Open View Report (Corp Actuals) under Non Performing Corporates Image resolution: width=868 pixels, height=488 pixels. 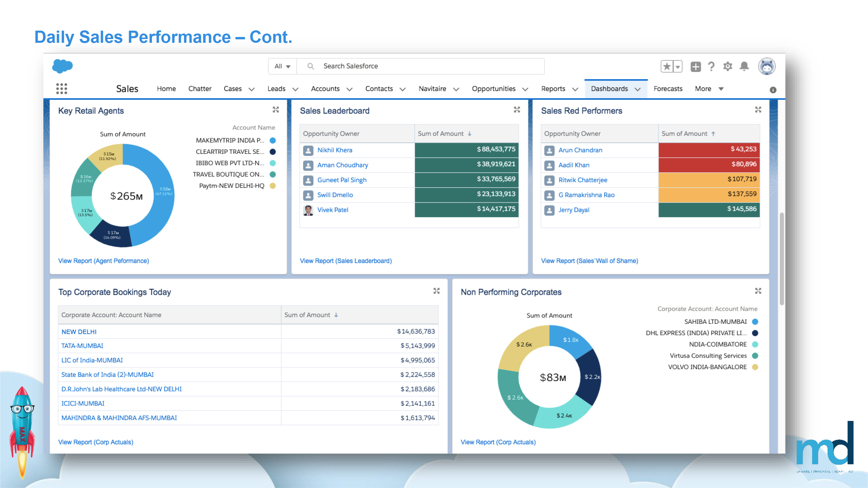498,442
